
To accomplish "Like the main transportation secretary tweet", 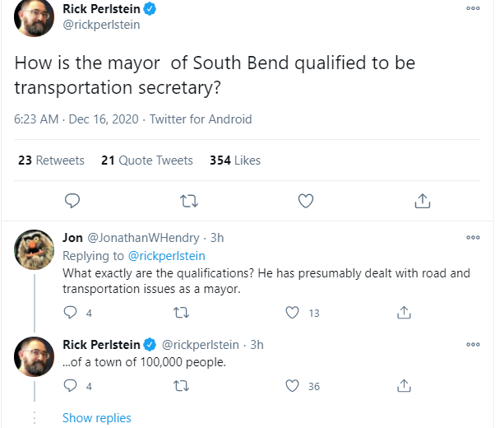I will [305, 200].
